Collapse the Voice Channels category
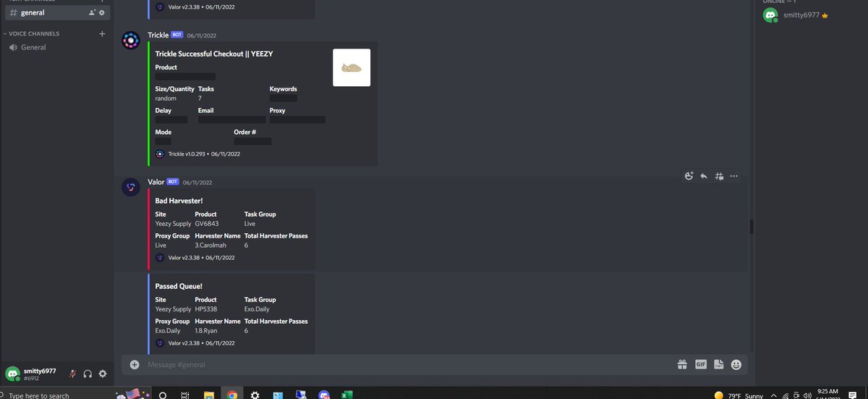The image size is (868, 399). [33, 33]
